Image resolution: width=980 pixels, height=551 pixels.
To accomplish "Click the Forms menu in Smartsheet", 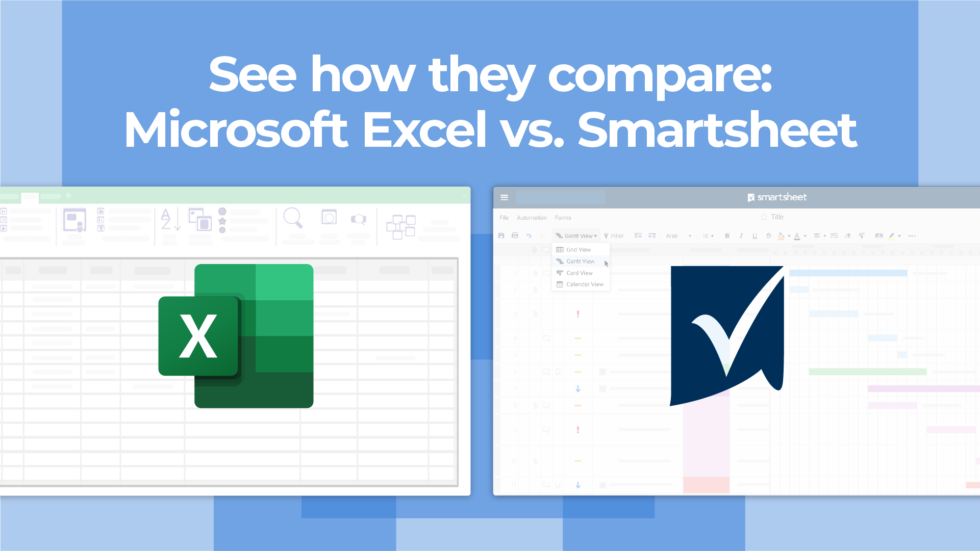I will pos(563,217).
